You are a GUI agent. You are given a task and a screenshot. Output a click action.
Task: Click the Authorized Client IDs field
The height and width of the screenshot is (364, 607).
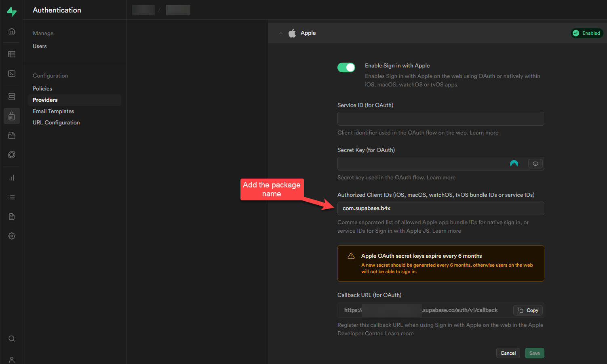(x=441, y=208)
